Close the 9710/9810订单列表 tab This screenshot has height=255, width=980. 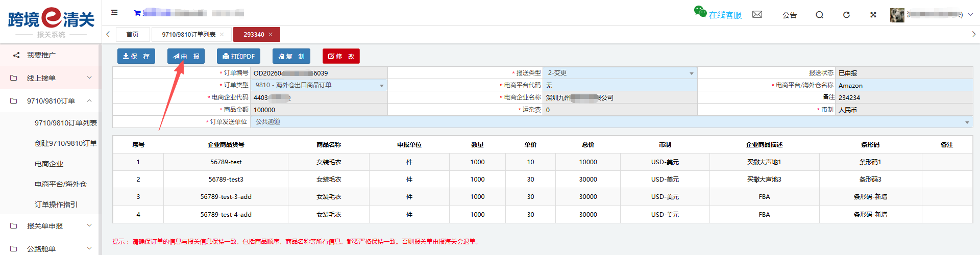[x=222, y=35]
